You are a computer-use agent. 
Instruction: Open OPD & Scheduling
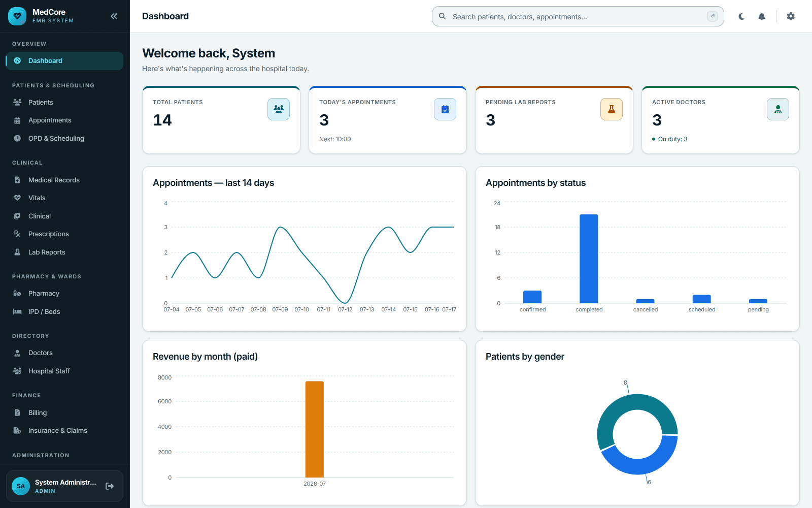[64, 138]
